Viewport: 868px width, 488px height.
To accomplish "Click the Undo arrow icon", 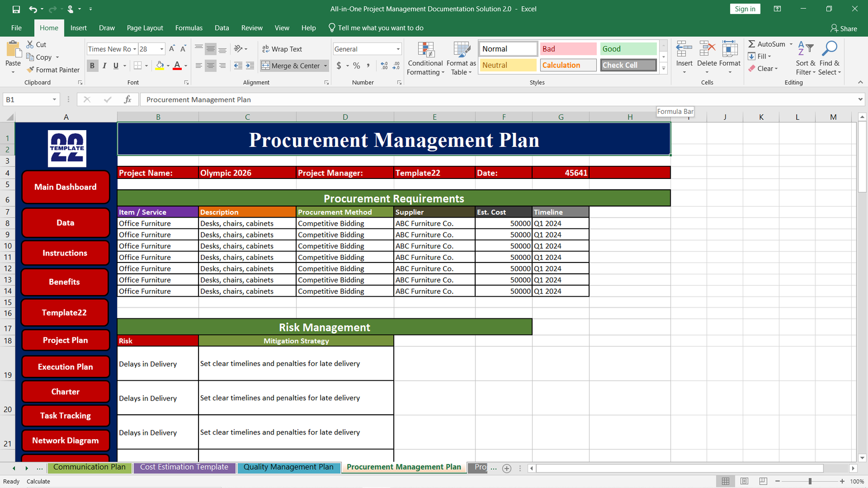I will (x=33, y=9).
